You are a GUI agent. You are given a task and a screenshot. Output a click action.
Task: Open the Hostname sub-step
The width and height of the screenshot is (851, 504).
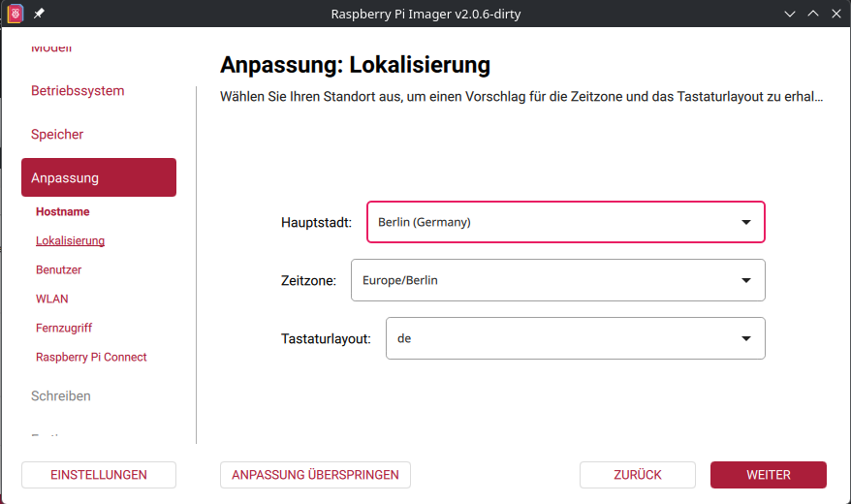[62, 211]
